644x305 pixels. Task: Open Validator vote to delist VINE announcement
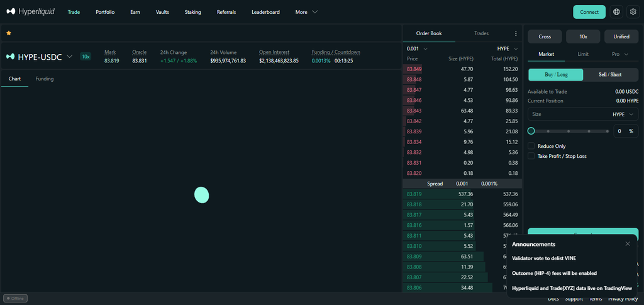tap(544, 258)
